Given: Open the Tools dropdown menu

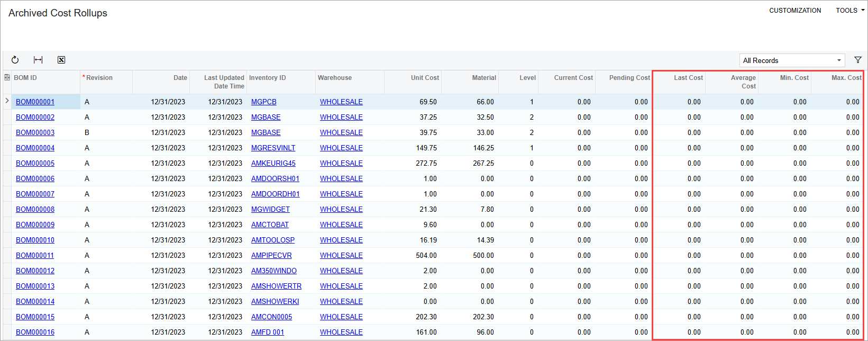Looking at the screenshot, I should 849,11.
